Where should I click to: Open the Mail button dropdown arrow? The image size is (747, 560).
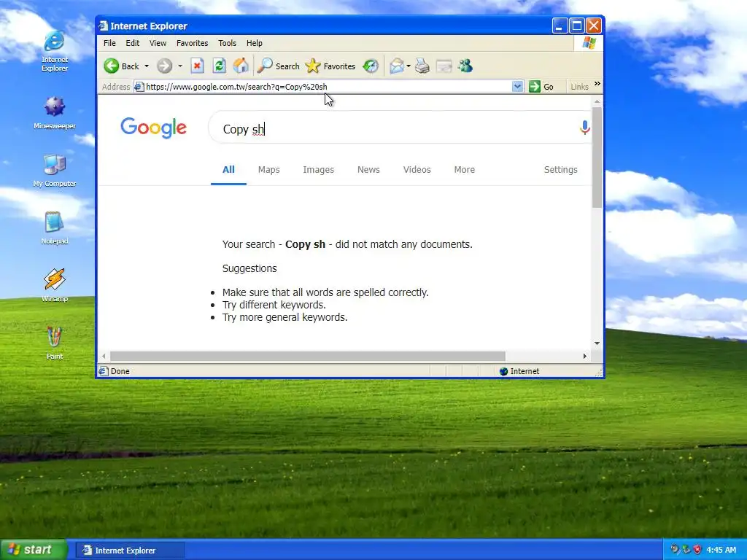409,66
